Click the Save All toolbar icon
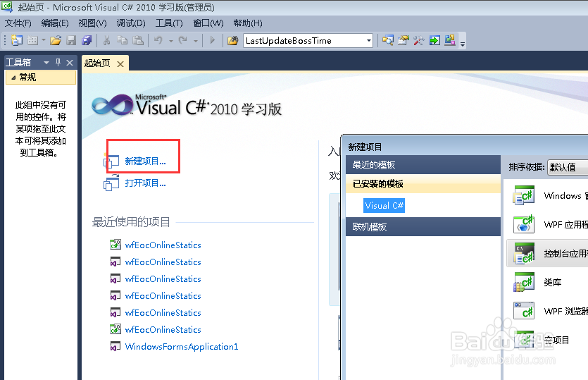 pyautogui.click(x=87, y=40)
